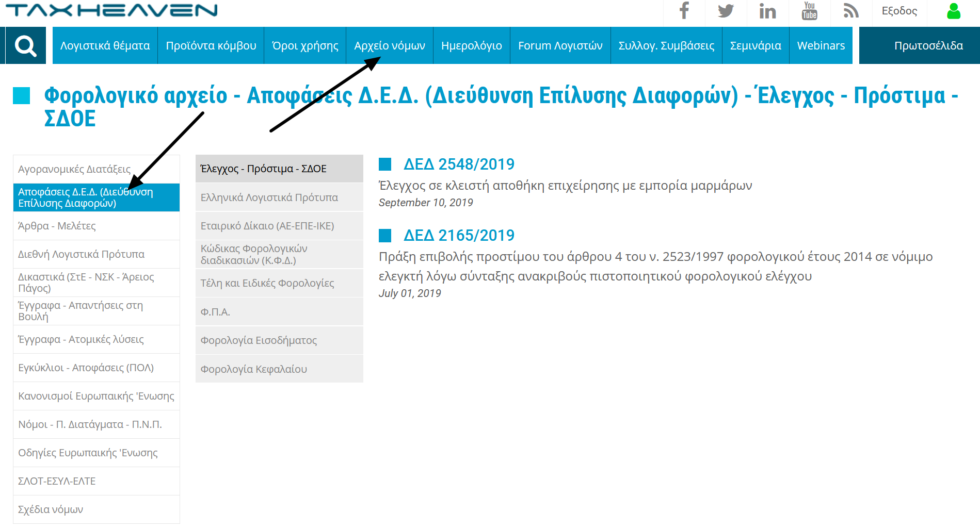The image size is (980, 529).
Task: Go to Forum Λογιστών
Action: (560, 46)
